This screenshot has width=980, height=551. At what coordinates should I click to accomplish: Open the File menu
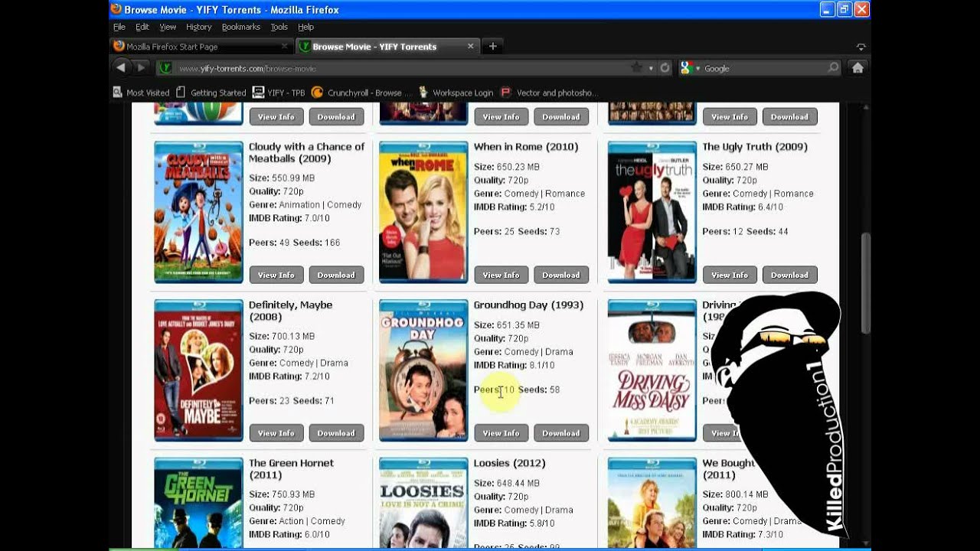[x=119, y=27]
